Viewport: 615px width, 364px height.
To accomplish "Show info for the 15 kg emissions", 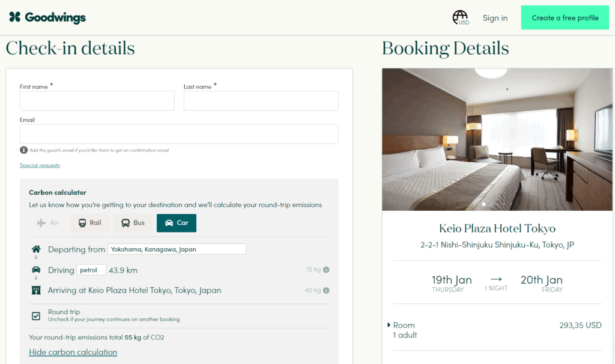I will pyautogui.click(x=326, y=270).
